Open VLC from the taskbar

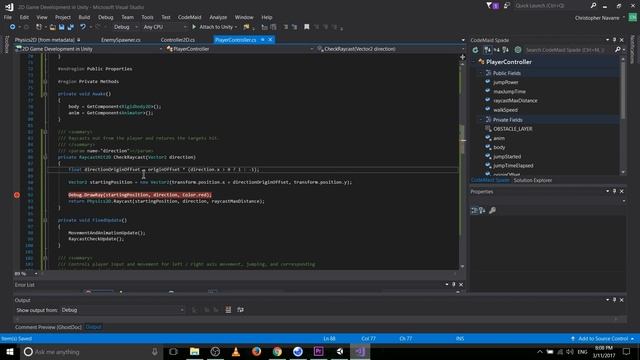pos(236,351)
